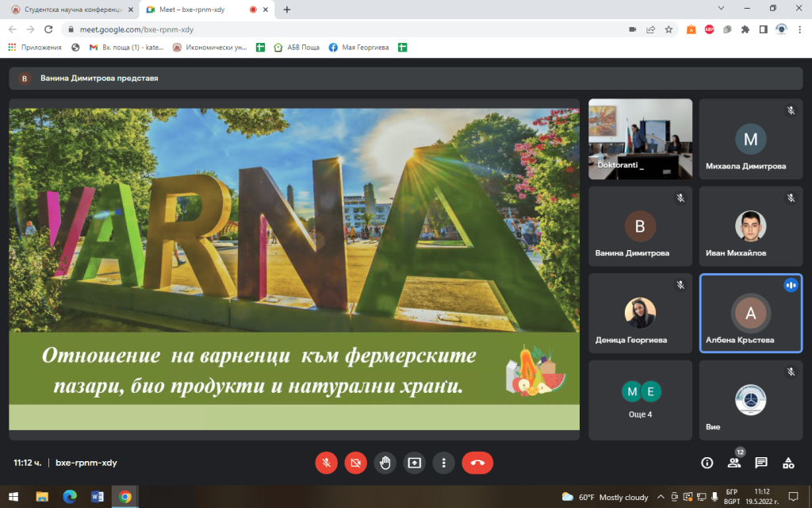Launch Microsoft Edge from taskbar
Screen dimensions: 812x508
click(70, 497)
